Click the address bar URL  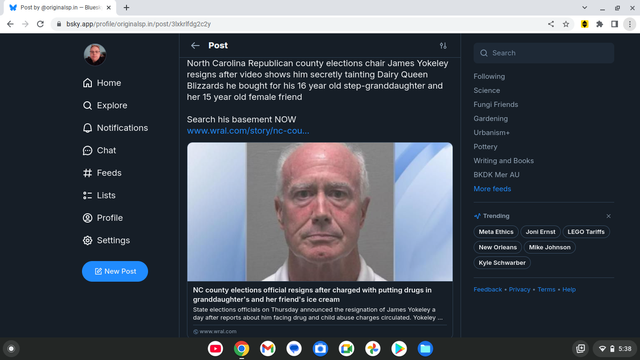click(x=138, y=24)
